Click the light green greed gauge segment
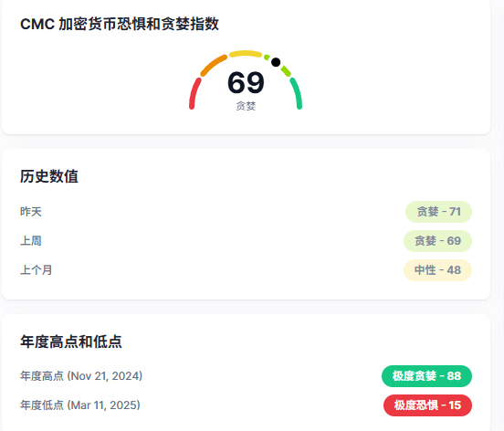504x431 pixels. click(x=286, y=70)
